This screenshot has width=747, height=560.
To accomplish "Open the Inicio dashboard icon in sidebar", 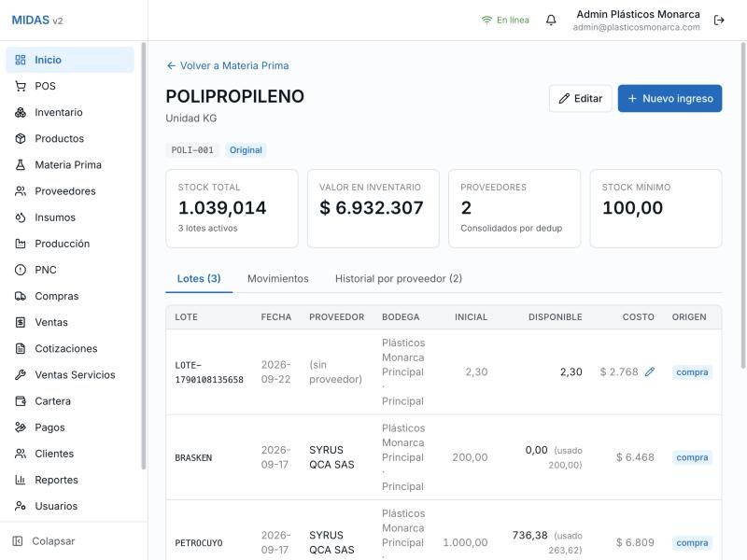I will 20,60.
